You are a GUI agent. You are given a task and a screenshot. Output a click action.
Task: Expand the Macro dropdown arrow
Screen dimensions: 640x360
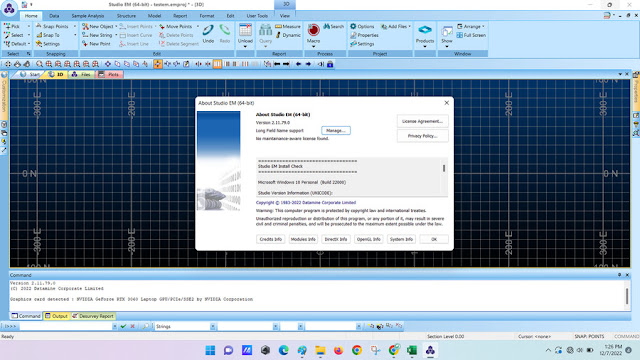pos(313,47)
